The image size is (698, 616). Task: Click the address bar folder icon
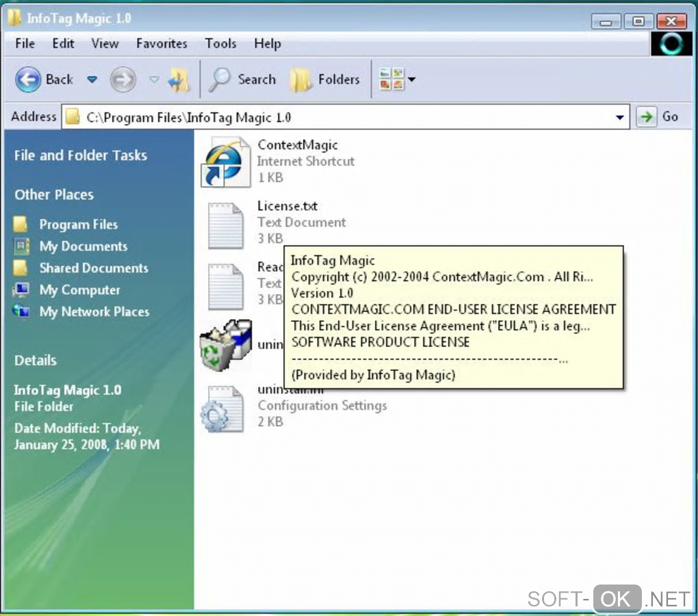[72, 117]
